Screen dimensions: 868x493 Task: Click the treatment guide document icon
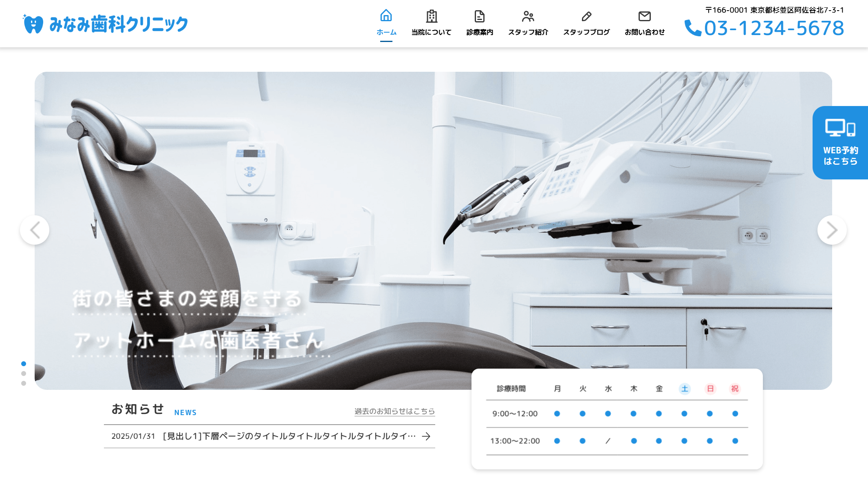coord(480,16)
